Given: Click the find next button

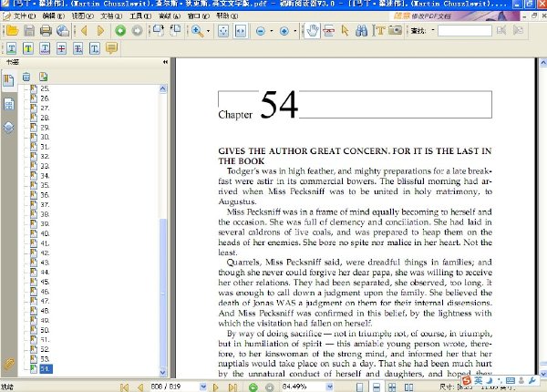Looking at the screenshot, I should click(519, 31).
